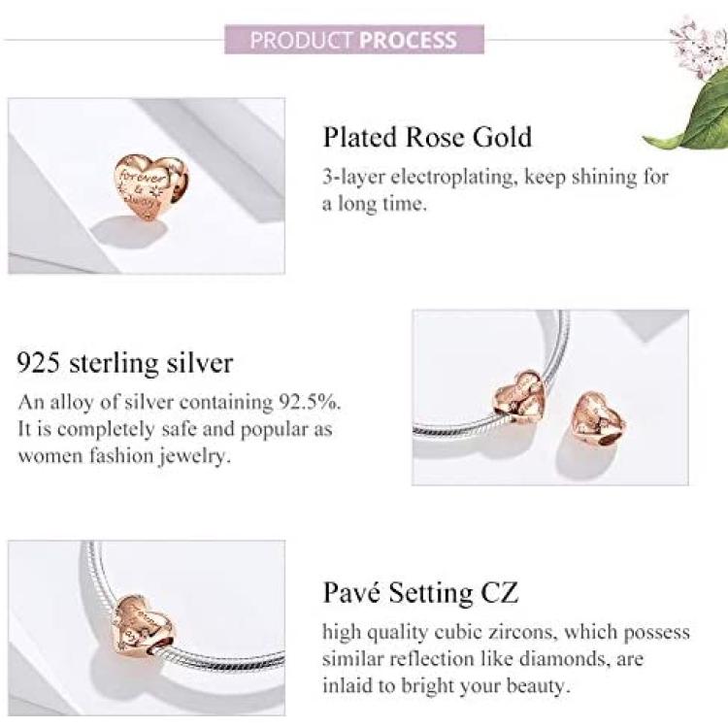Click the lilac flower decoration
Viewport: 728px width, 728px height.
coord(699,44)
